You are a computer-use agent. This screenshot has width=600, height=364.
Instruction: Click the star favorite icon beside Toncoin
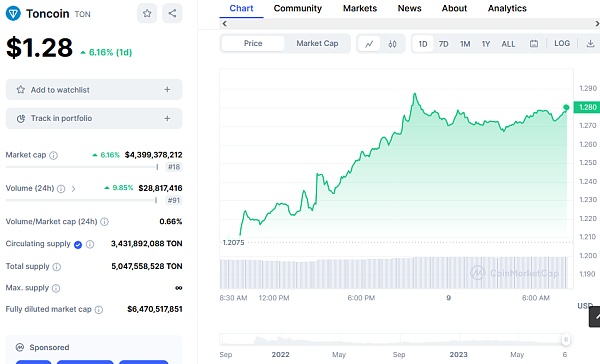coord(147,13)
